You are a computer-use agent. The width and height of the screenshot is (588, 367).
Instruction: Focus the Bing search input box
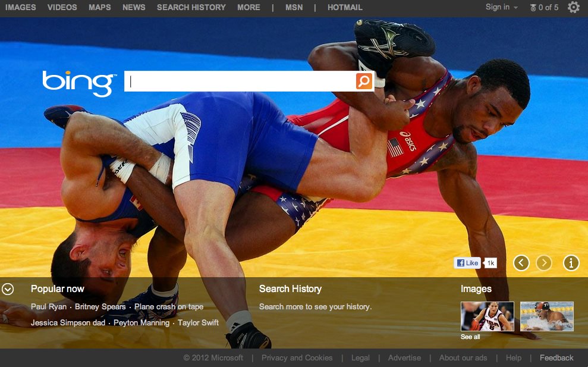click(240, 81)
